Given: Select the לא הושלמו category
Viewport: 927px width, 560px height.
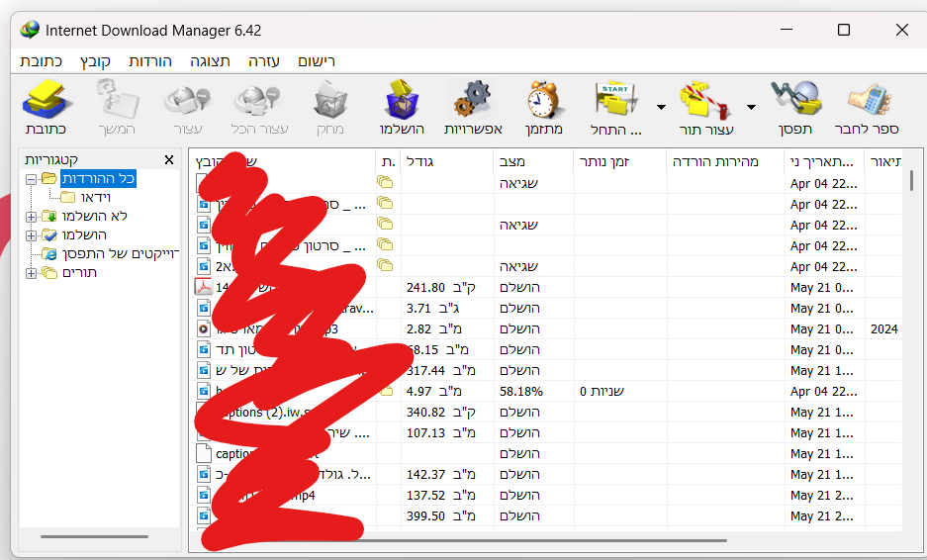Looking at the screenshot, I should (95, 217).
